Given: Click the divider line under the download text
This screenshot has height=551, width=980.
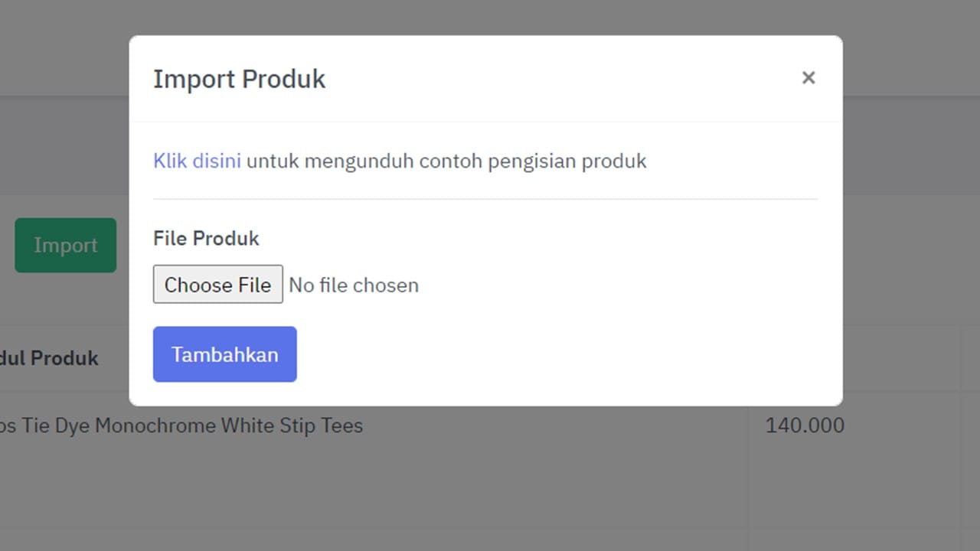Looking at the screenshot, I should [x=485, y=199].
